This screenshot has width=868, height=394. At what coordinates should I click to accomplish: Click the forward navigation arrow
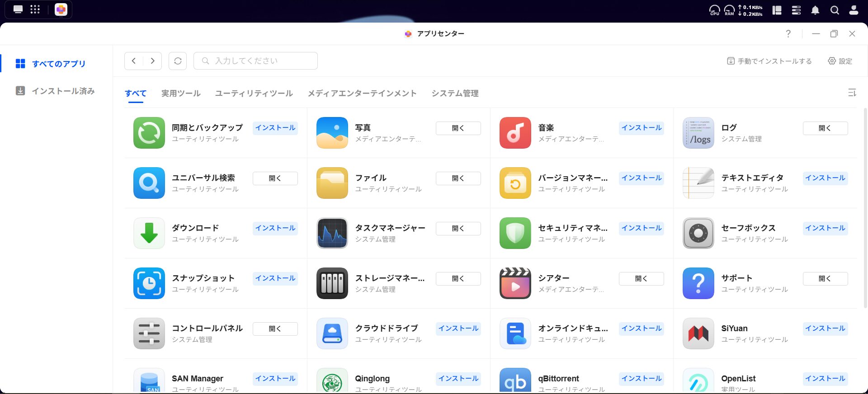(x=153, y=61)
